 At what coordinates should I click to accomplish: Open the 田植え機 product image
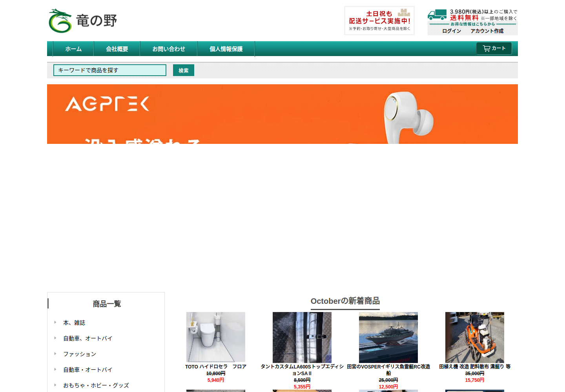click(475, 337)
